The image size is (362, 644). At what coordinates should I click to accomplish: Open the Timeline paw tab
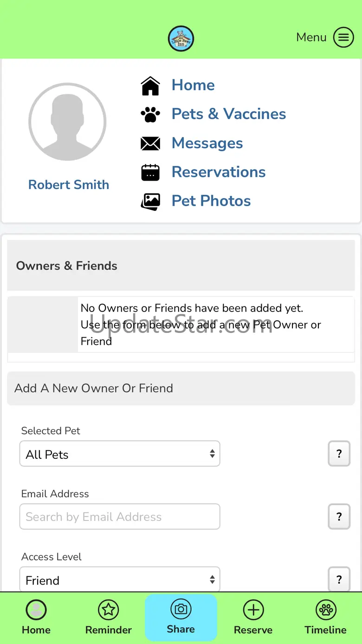click(x=326, y=618)
